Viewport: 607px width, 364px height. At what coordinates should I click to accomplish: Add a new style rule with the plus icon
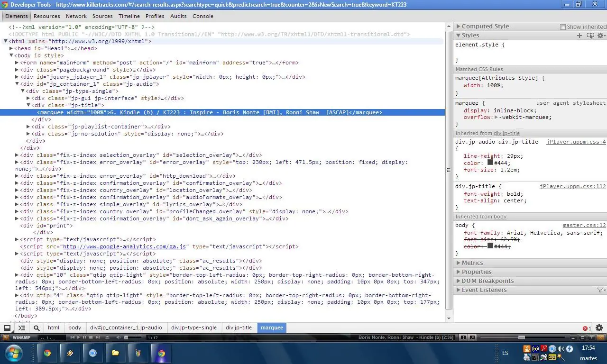point(579,36)
